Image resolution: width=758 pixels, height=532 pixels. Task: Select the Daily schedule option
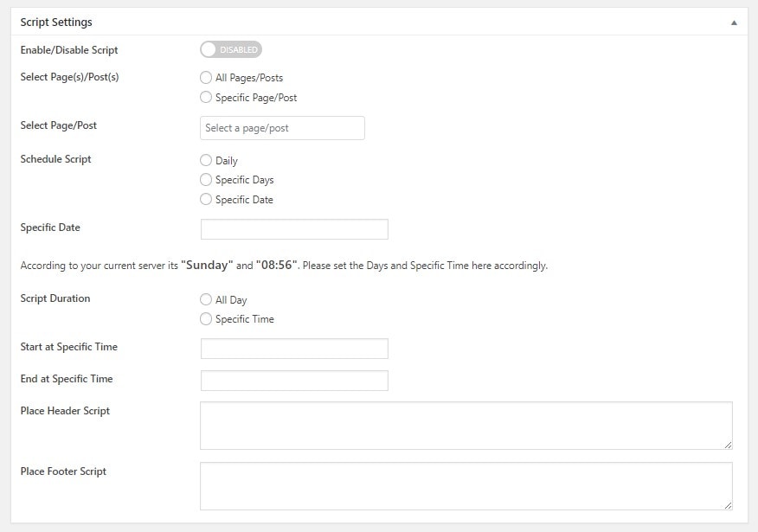point(206,160)
